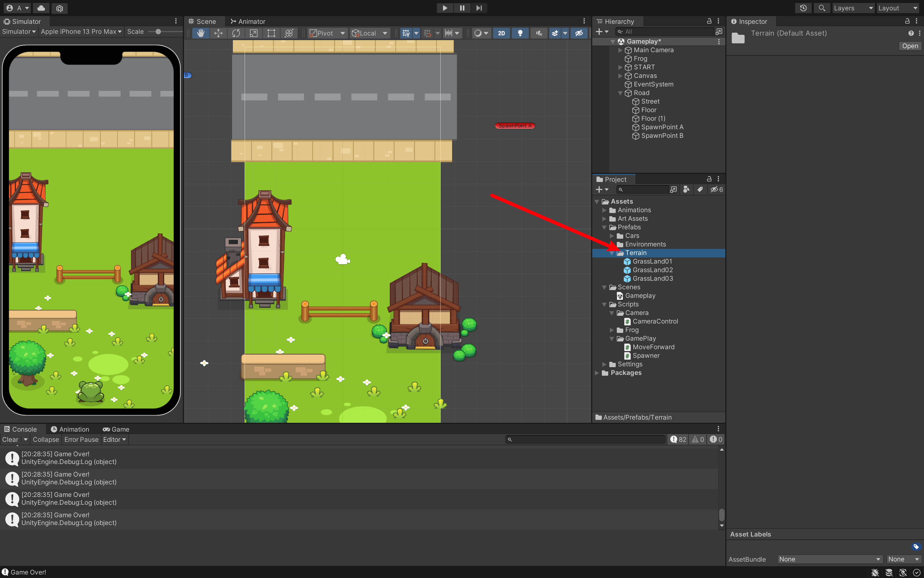924x578 pixels.
Task: Select the Scale tool
Action: click(253, 33)
